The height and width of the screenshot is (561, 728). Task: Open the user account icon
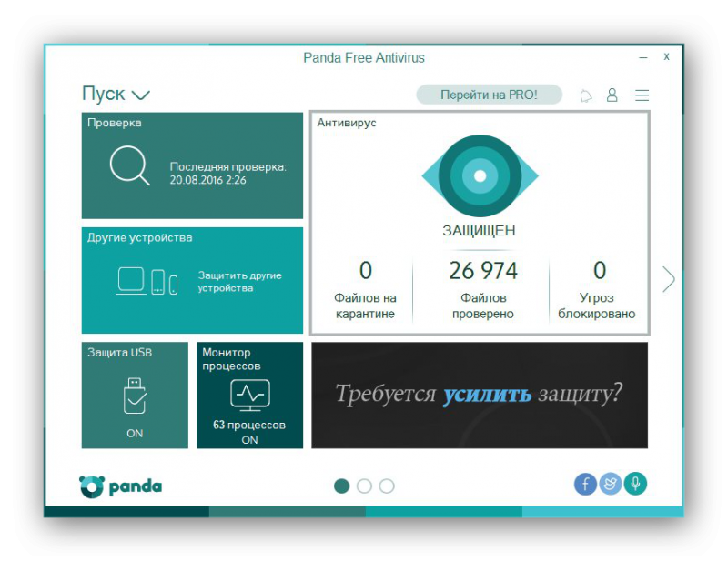click(612, 95)
